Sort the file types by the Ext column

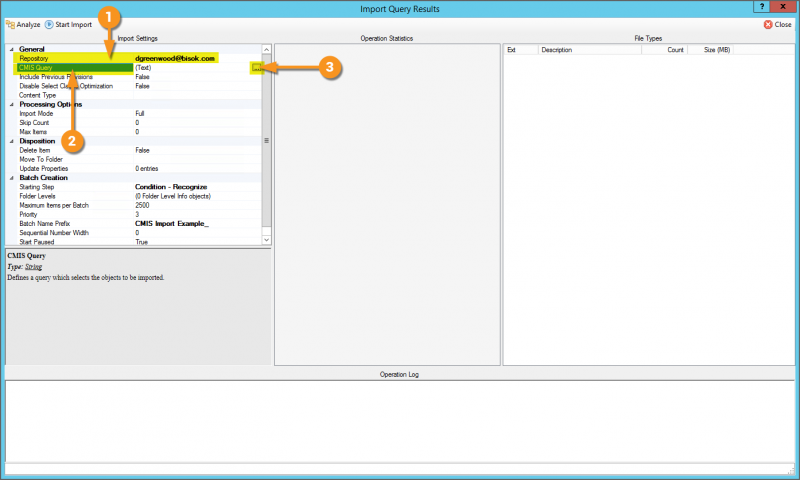click(521, 49)
